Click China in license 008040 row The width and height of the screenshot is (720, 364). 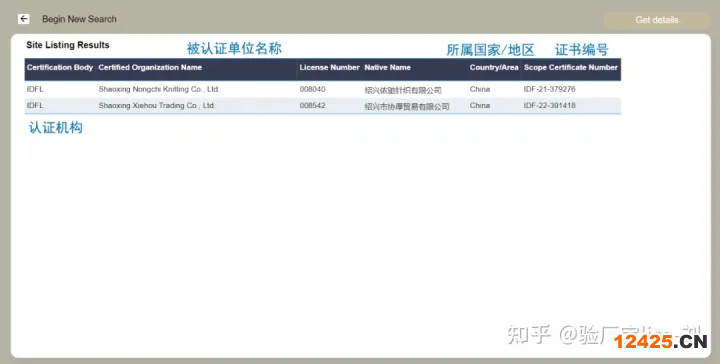(x=480, y=89)
